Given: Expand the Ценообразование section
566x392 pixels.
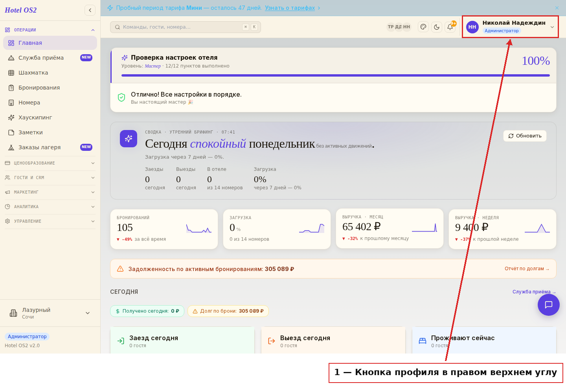Looking at the screenshot, I should pyautogui.click(x=50, y=163).
